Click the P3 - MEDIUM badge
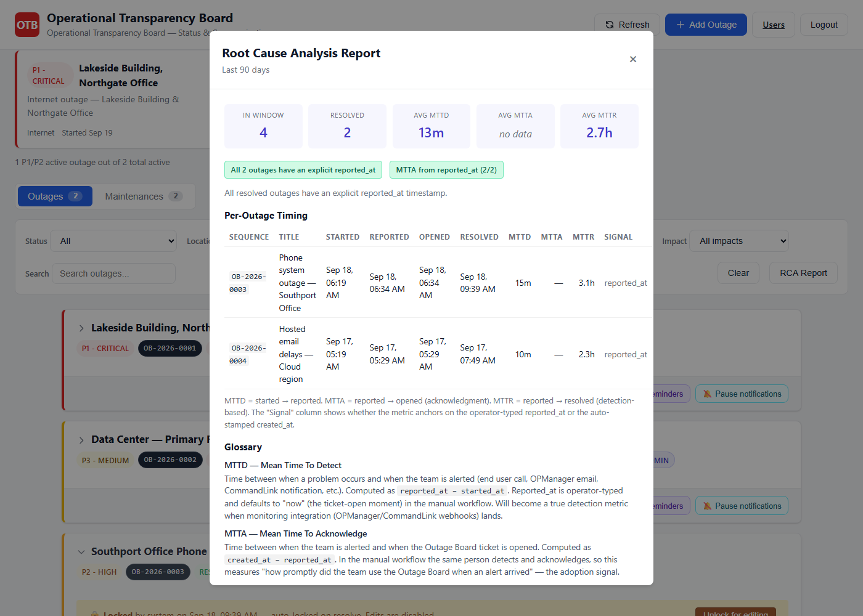Image resolution: width=863 pixels, height=616 pixels. tap(105, 460)
